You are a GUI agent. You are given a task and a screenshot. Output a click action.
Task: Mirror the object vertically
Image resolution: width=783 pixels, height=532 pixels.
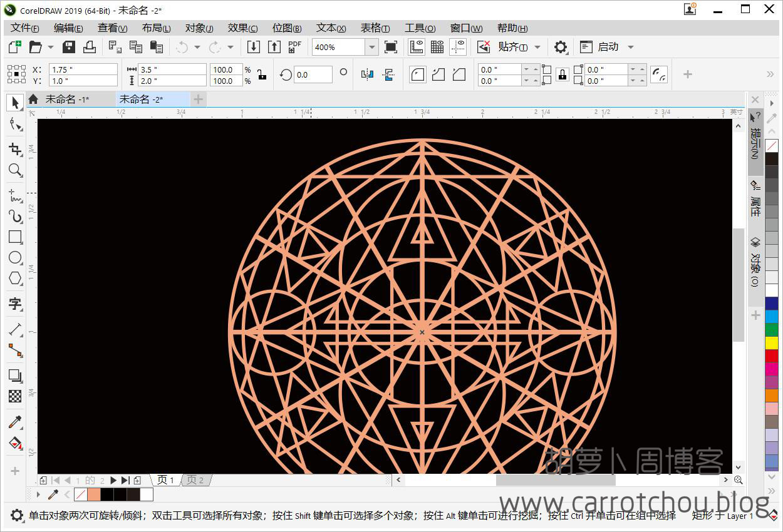(389, 74)
